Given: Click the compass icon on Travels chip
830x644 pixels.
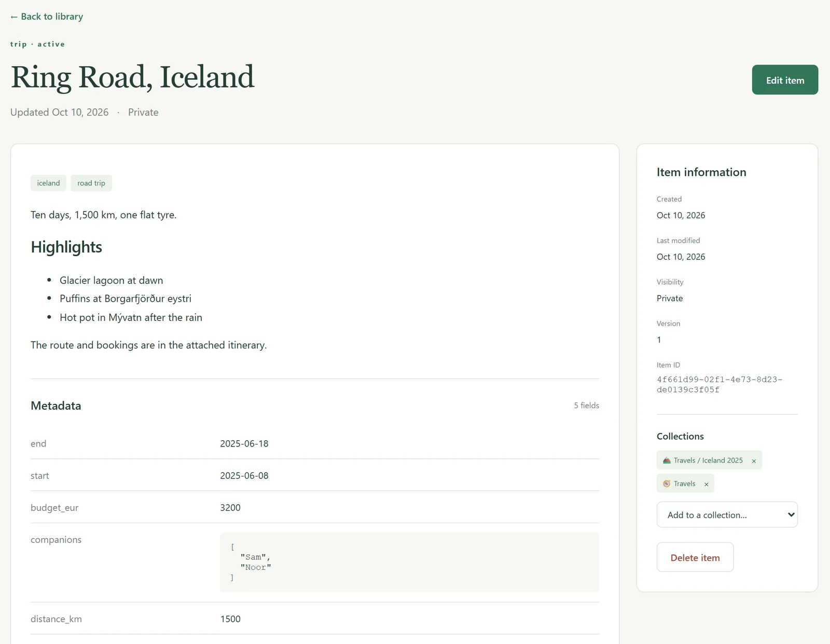Looking at the screenshot, I should (x=667, y=484).
